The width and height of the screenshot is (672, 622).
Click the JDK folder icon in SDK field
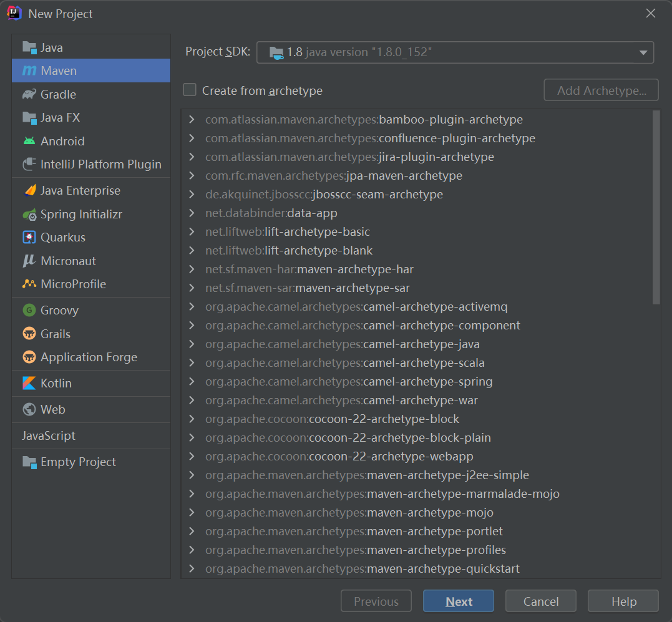tap(276, 52)
